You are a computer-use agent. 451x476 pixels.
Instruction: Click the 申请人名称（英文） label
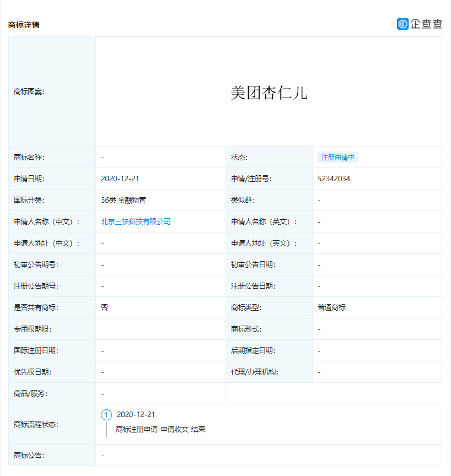(264, 221)
